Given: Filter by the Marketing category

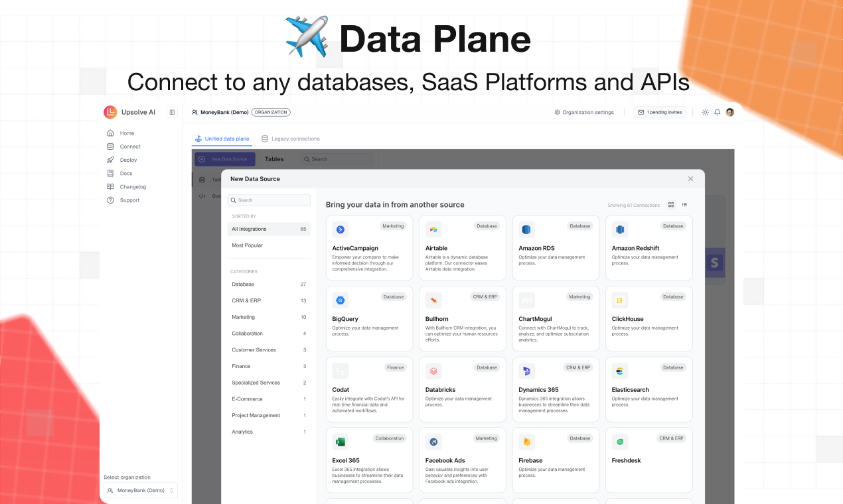Looking at the screenshot, I should pos(269,317).
